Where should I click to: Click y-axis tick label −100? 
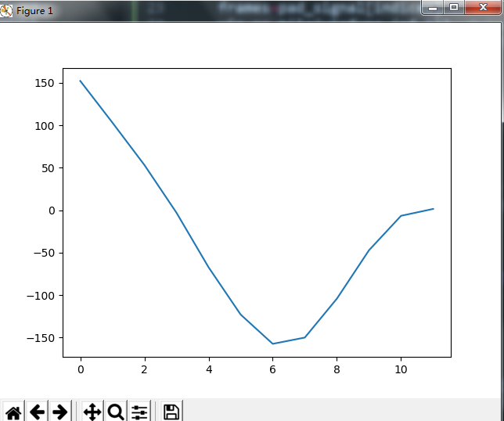click(41, 296)
